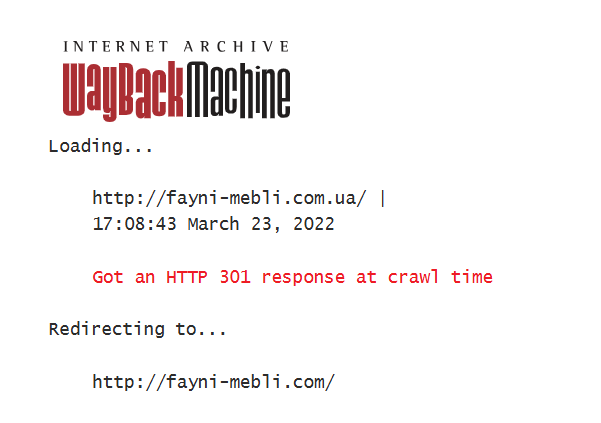
Task: Click the word INTERNET above the logo
Action: coord(115,47)
